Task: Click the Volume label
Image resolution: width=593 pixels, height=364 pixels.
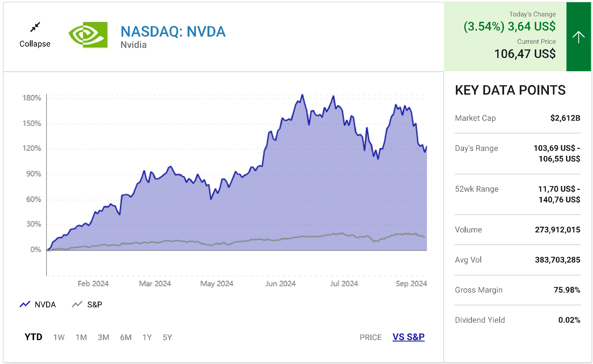Action: pyautogui.click(x=468, y=230)
